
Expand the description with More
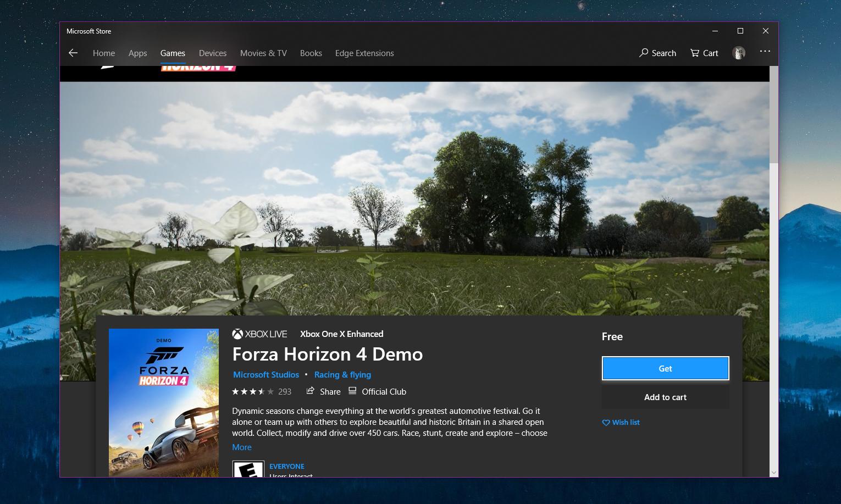242,447
